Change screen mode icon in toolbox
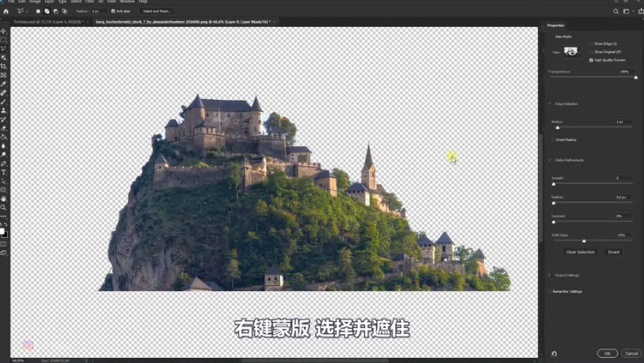 [3, 254]
